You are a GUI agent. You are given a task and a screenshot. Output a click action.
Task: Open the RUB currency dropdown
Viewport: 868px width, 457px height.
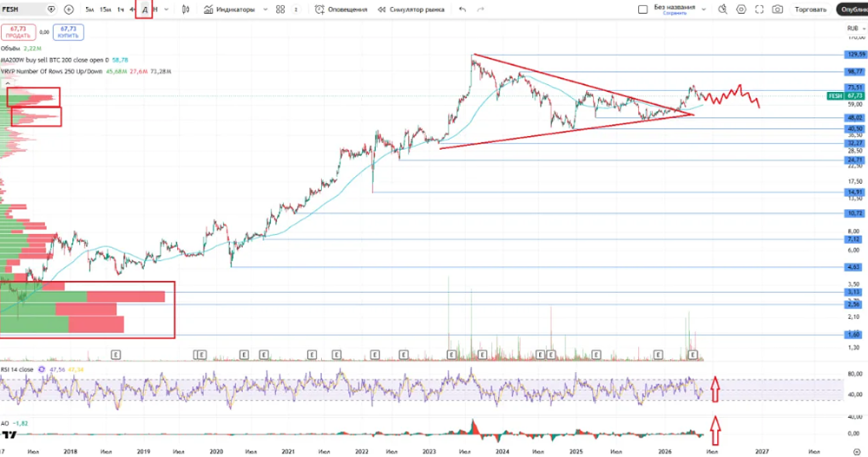(x=856, y=29)
